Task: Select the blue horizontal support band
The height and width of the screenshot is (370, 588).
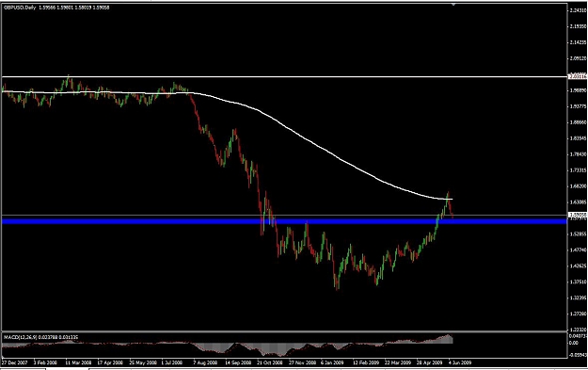Action: (284, 221)
